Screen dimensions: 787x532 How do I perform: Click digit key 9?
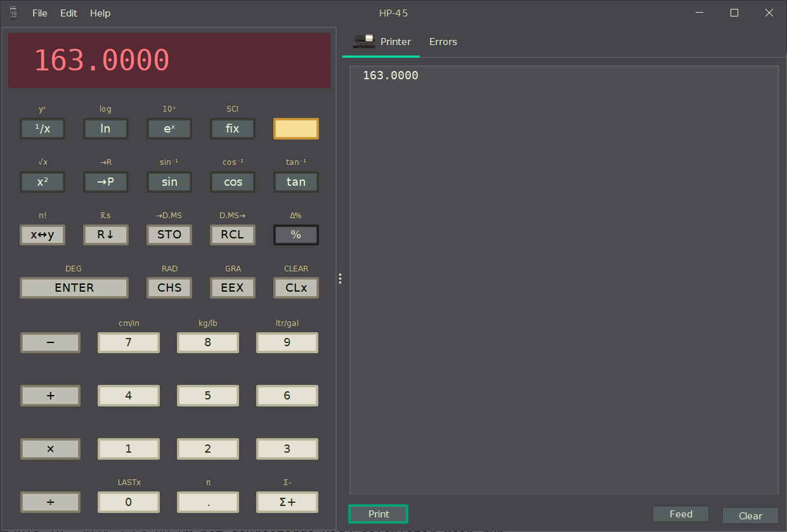[287, 342]
